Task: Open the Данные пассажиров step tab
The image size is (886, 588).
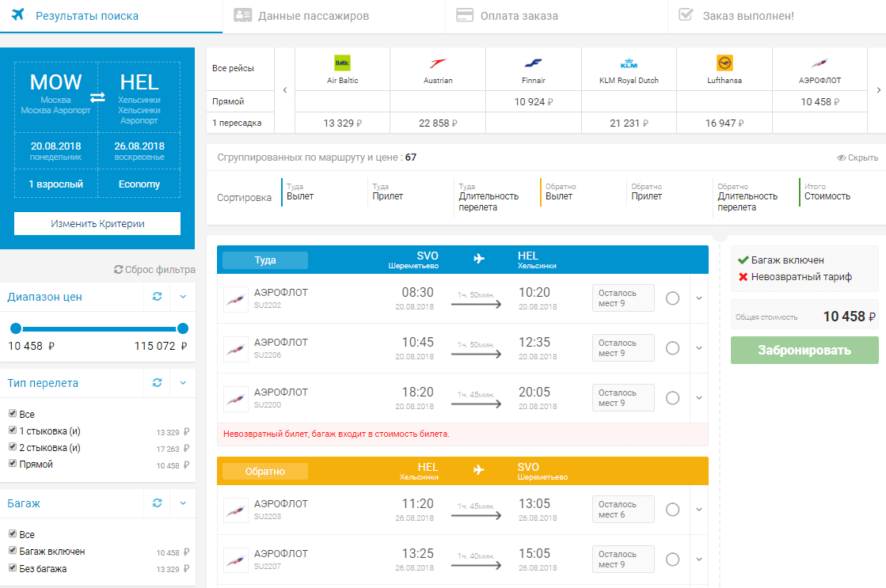Action: click(334, 17)
